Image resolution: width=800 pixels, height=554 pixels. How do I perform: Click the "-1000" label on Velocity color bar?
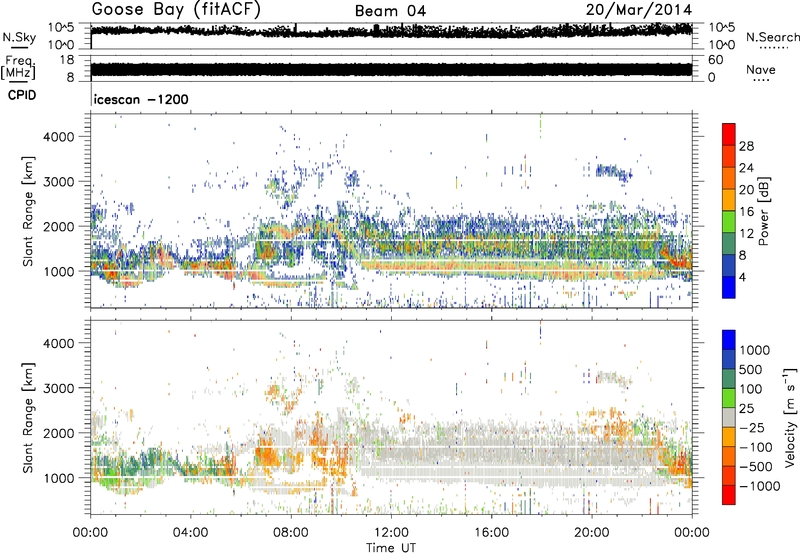[x=759, y=486]
